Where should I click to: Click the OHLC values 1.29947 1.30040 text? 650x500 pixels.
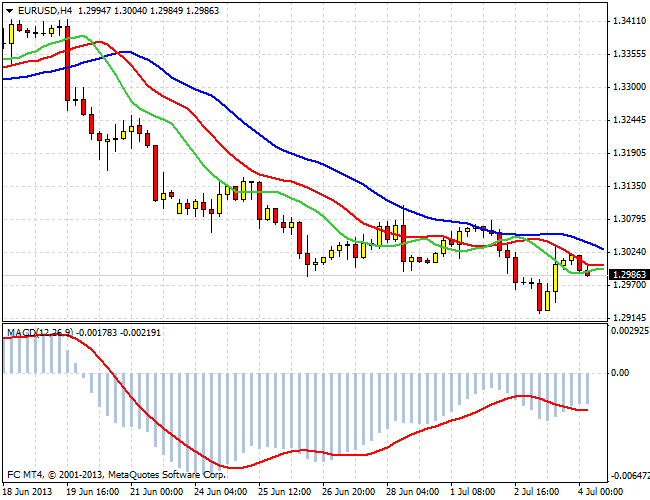(x=112, y=11)
